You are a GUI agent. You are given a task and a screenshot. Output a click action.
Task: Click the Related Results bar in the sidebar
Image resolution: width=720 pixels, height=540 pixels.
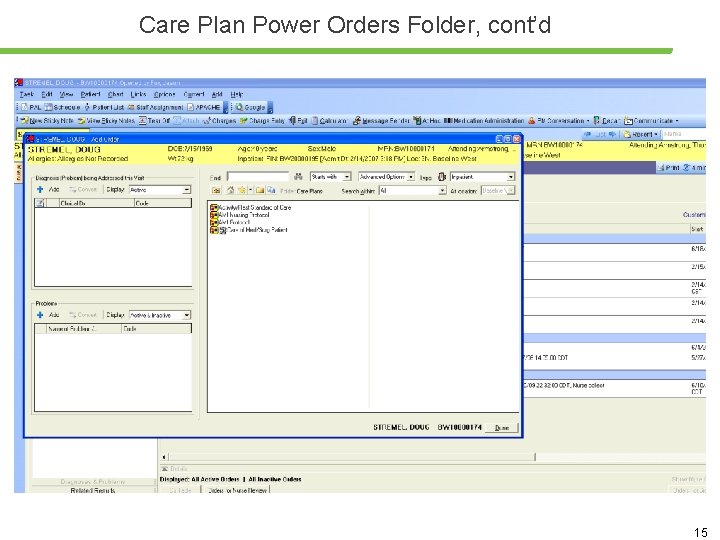(93, 490)
